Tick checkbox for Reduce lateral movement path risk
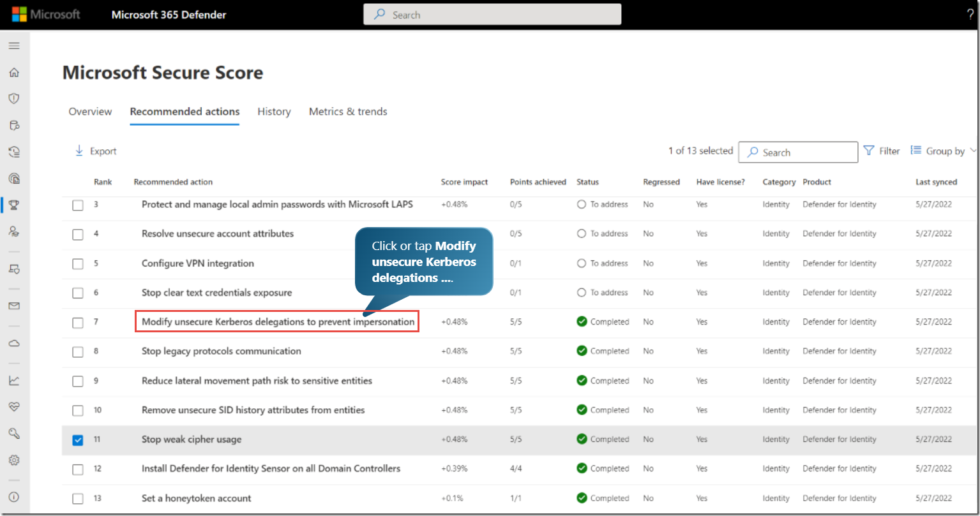 coord(78,381)
